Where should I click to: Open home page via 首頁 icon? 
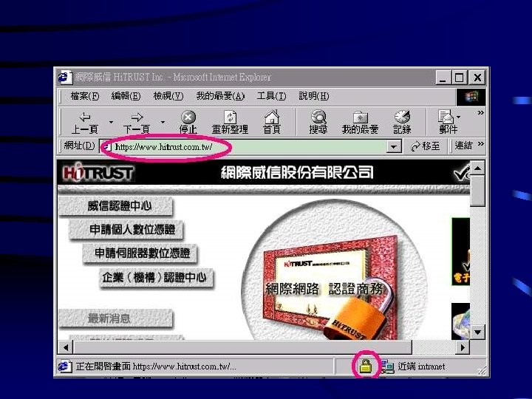click(272, 123)
